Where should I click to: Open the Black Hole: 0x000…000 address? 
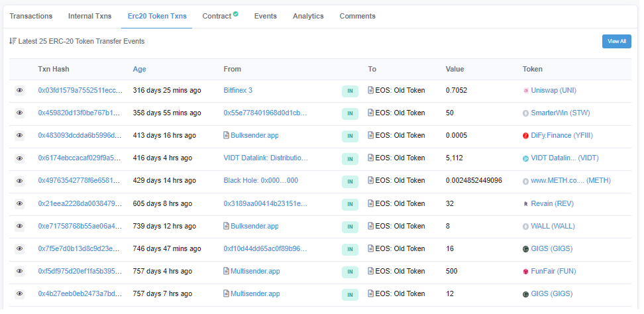pyautogui.click(x=261, y=181)
